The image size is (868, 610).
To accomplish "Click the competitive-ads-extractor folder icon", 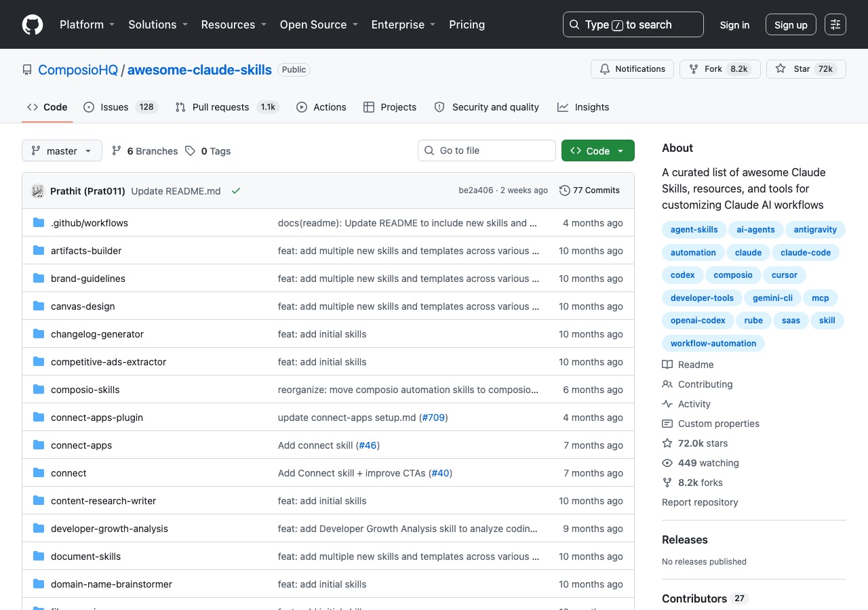I will (39, 362).
